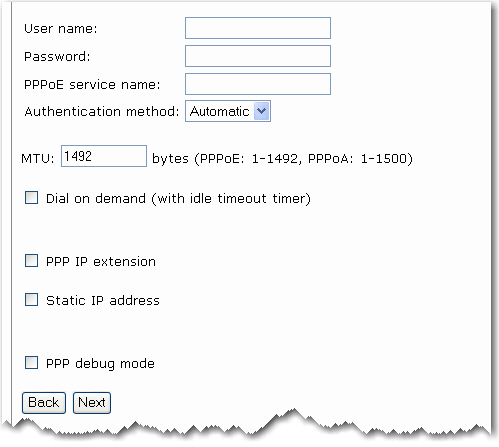Viewport: 499px width, 447px height.
Task: Click the bytes PPPoE range hint text
Action: pos(282,158)
